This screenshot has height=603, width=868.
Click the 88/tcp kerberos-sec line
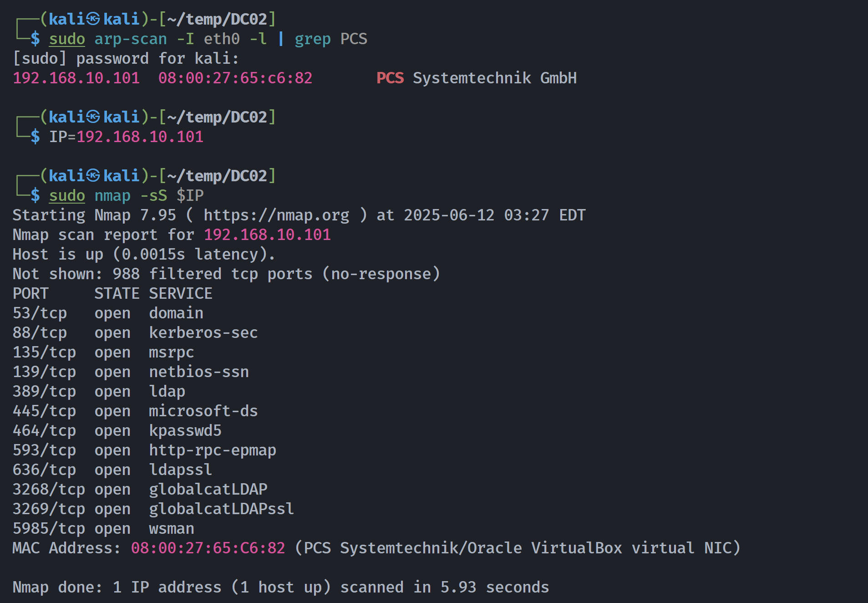pos(135,332)
